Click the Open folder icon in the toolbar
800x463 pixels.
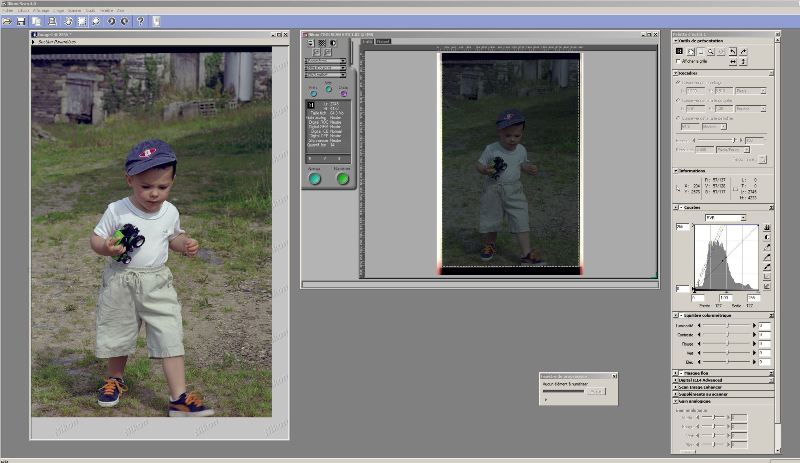(x=7, y=21)
